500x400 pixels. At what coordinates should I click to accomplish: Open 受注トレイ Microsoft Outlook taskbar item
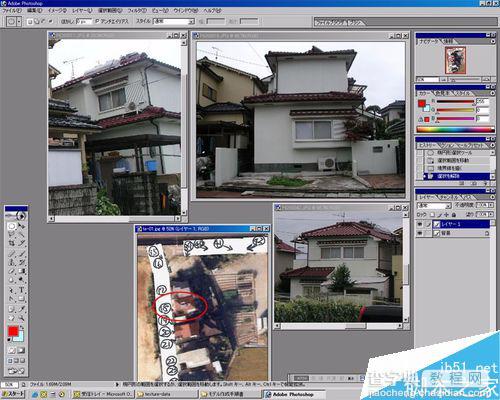click(x=103, y=394)
